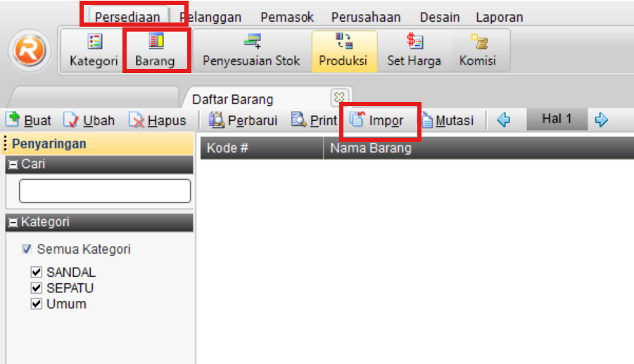Collapse the Cari filter section

[13, 164]
